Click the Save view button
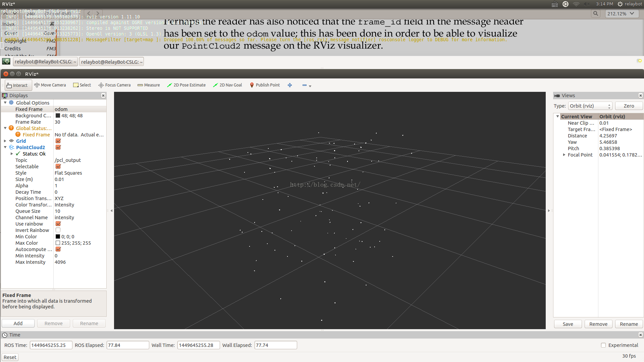This screenshot has width=644, height=362. (x=568, y=324)
